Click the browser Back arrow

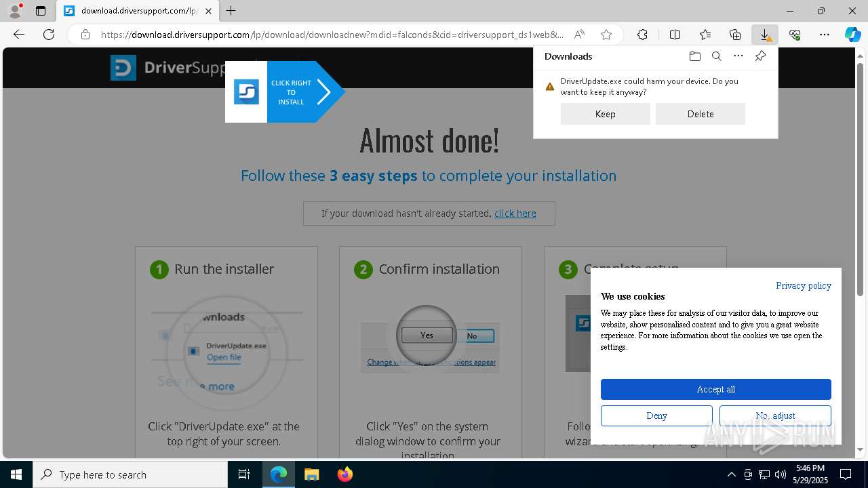coord(19,35)
